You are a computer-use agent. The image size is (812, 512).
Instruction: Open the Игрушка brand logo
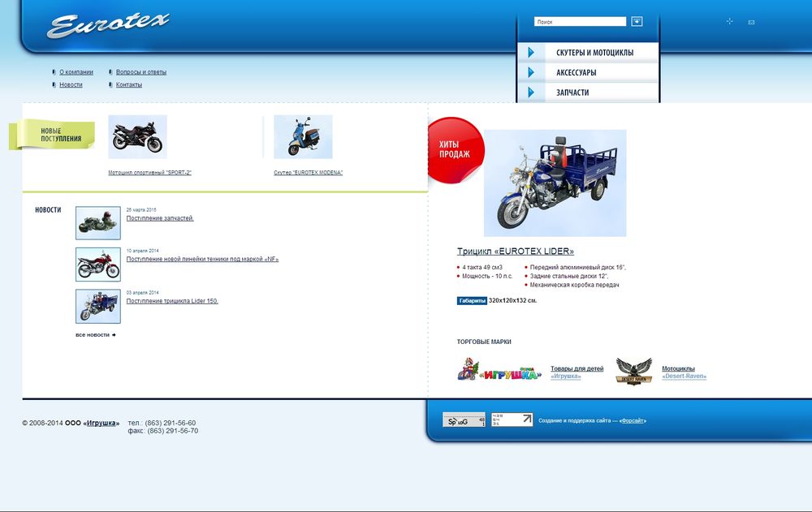coord(499,370)
